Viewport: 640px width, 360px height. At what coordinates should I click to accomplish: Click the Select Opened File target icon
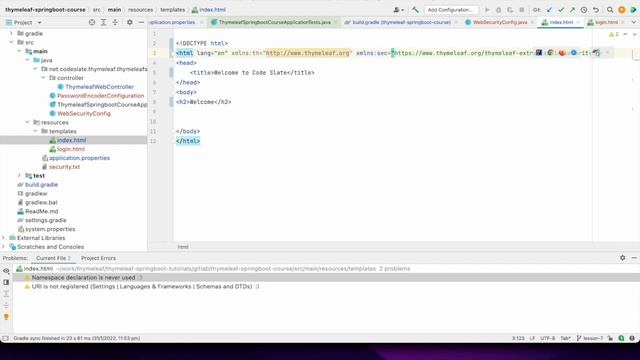click(92, 22)
